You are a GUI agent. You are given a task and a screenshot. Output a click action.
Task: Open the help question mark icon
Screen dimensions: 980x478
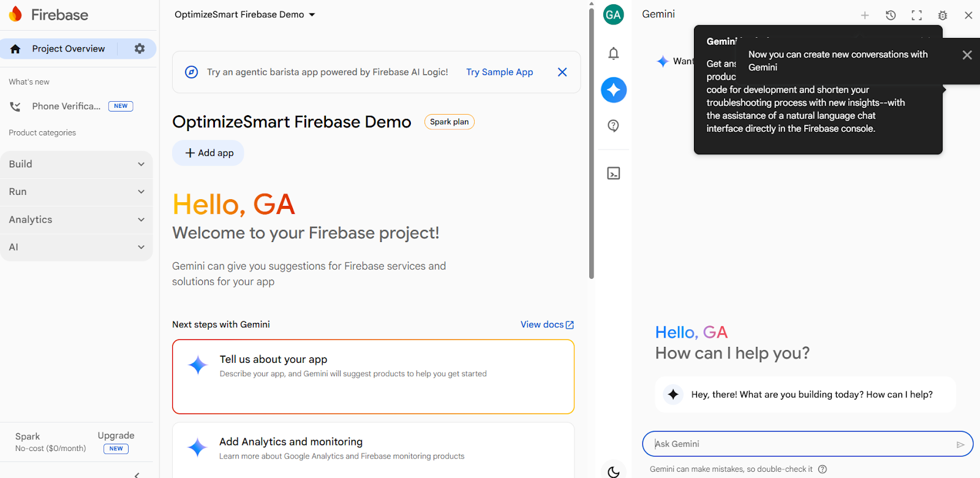[x=613, y=126]
